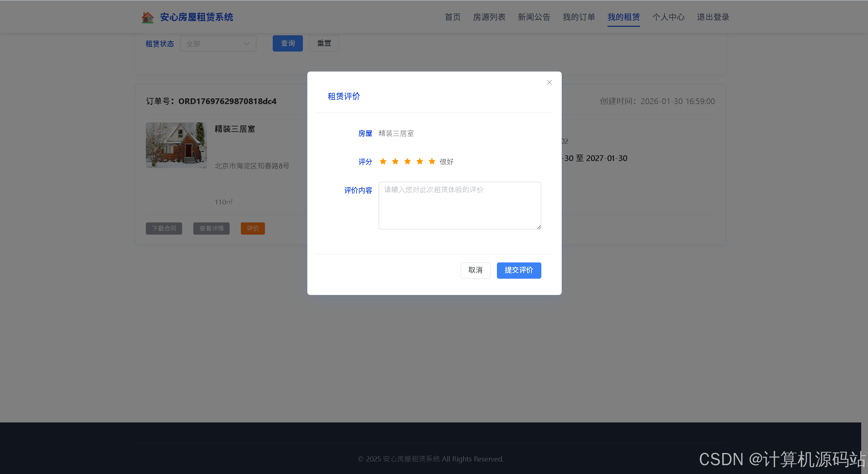The image size is (868, 474).
Task: Click the house logo icon
Action: (148, 17)
